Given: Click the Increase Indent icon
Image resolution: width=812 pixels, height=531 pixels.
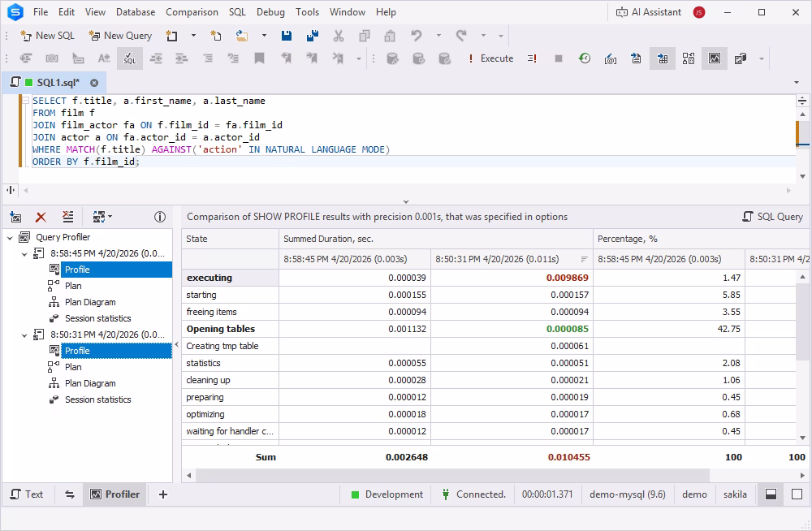Looking at the screenshot, I should (182, 58).
